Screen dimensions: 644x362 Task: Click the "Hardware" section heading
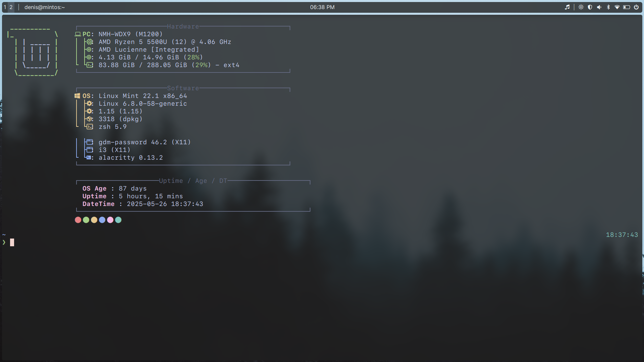pos(183,27)
